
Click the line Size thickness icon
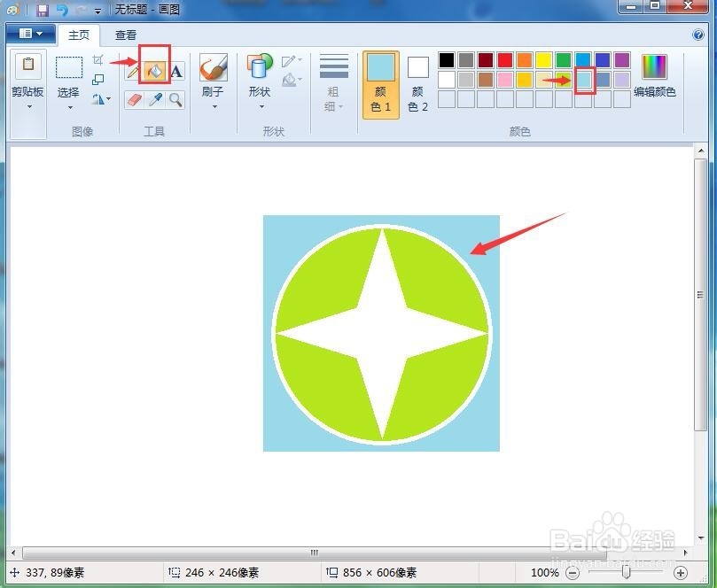334,66
